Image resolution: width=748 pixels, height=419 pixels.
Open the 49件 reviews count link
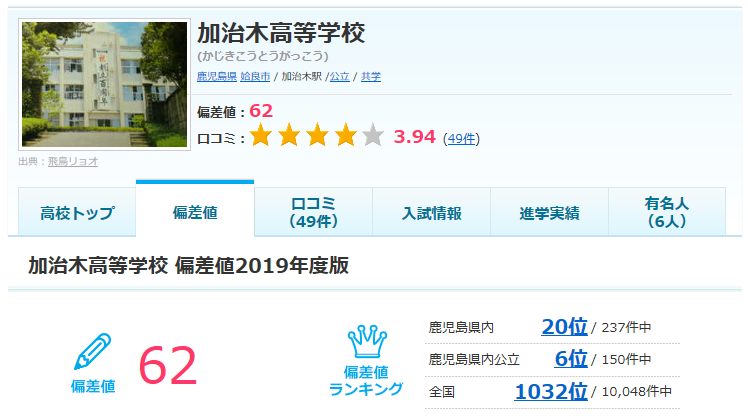461,138
